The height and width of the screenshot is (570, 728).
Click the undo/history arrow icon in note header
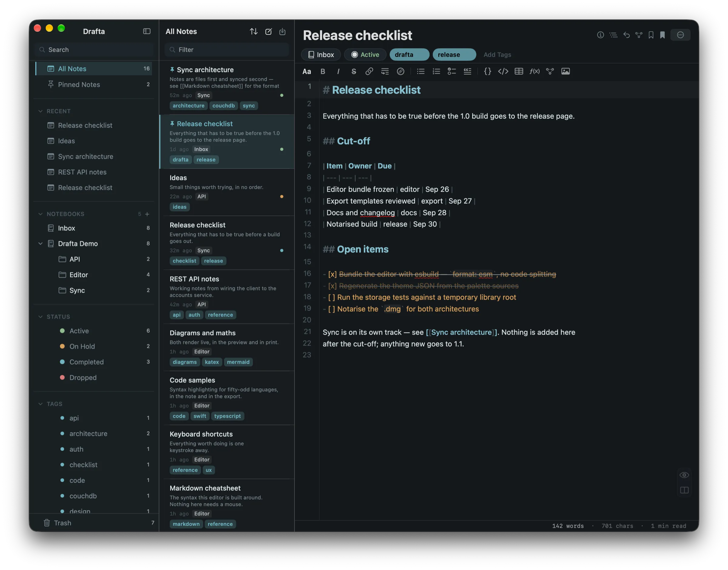pos(626,35)
